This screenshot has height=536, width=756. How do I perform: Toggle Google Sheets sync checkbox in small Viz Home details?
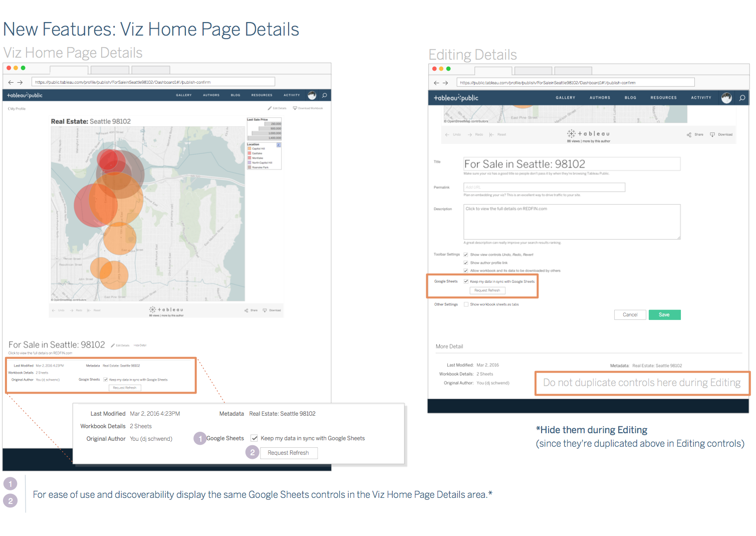tap(106, 380)
